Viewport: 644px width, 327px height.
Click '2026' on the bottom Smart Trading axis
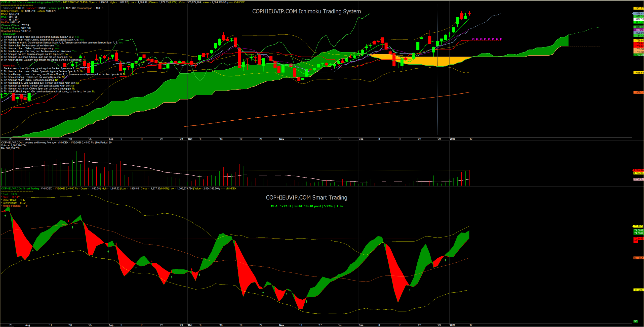click(x=452, y=325)
